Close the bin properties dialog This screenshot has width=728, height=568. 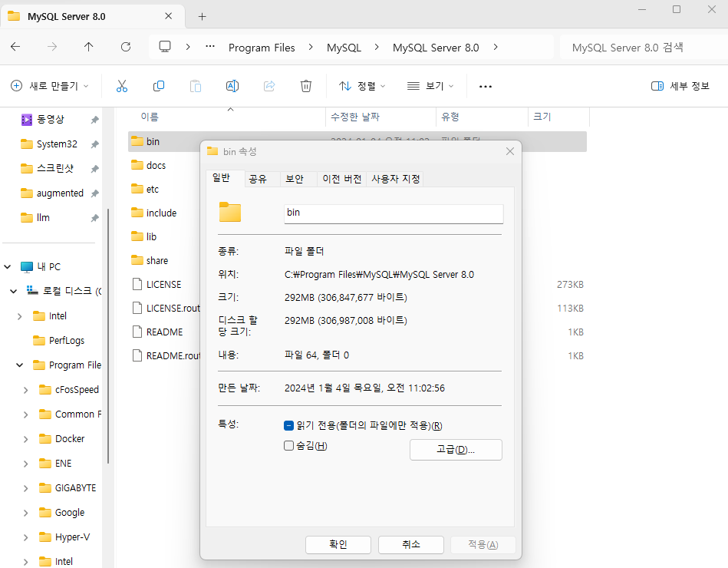click(510, 151)
